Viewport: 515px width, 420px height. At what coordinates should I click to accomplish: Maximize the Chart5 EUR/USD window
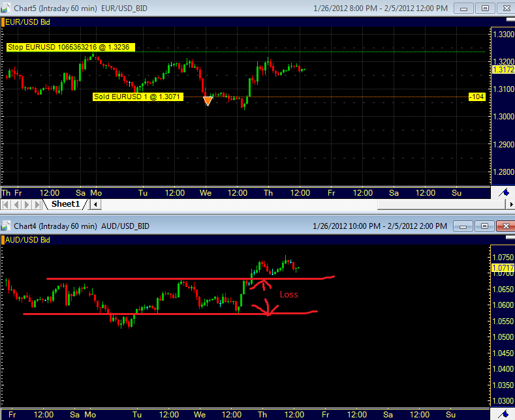485,8
